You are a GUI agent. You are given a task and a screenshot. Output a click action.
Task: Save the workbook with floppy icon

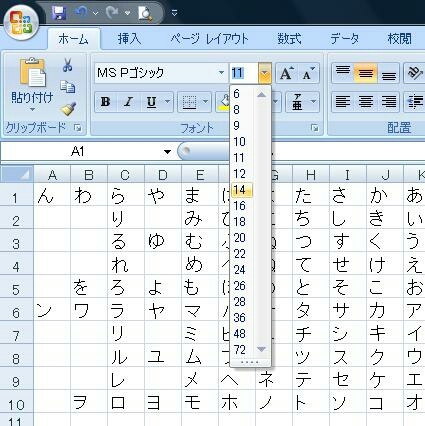click(59, 13)
